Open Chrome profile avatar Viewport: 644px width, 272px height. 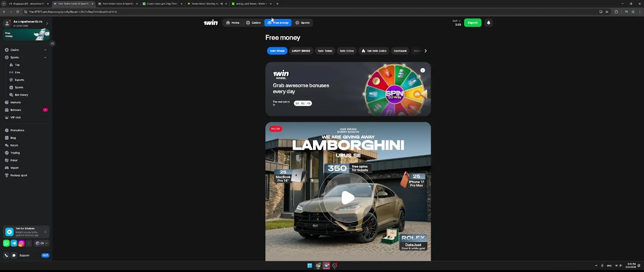tap(633, 12)
